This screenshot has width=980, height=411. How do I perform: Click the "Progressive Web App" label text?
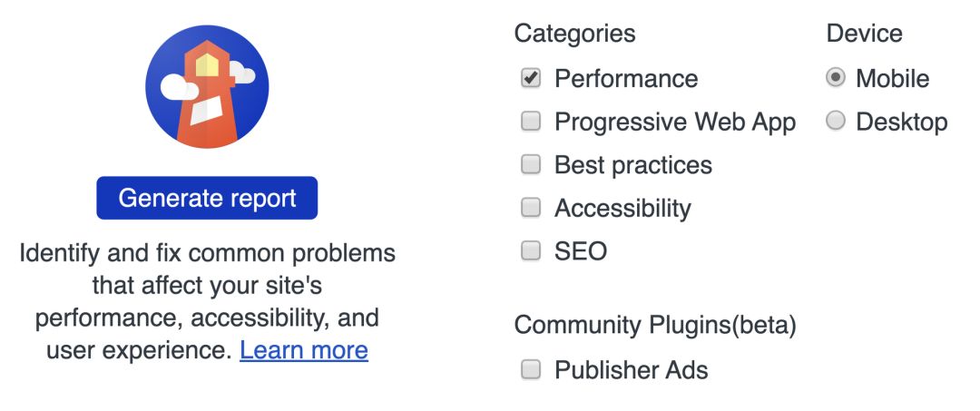675,122
